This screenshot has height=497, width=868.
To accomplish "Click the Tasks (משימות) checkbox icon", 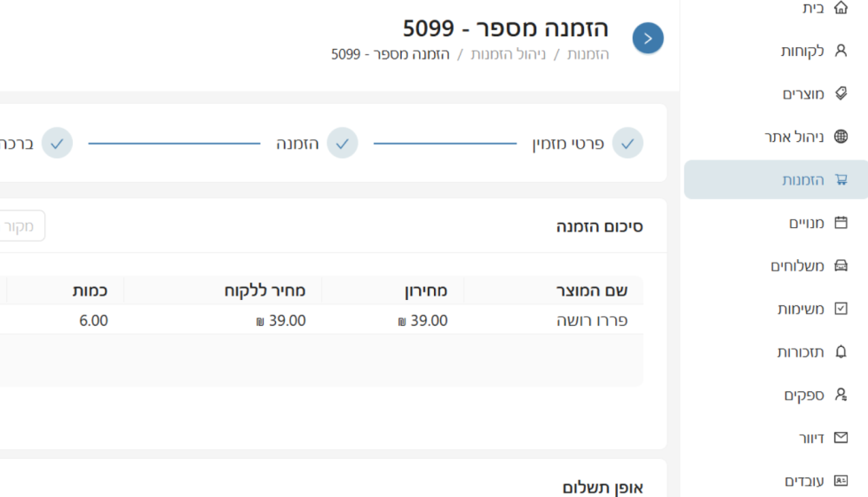I will click(841, 309).
